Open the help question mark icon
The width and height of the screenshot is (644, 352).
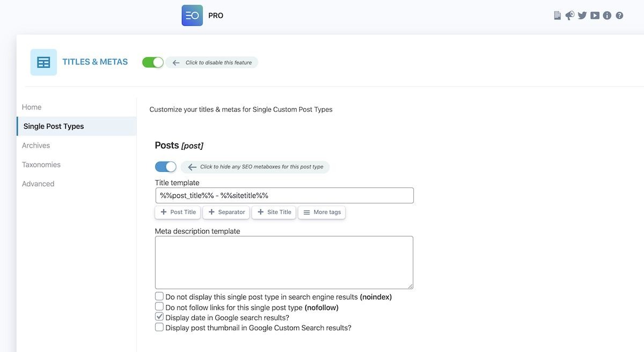[x=619, y=16]
